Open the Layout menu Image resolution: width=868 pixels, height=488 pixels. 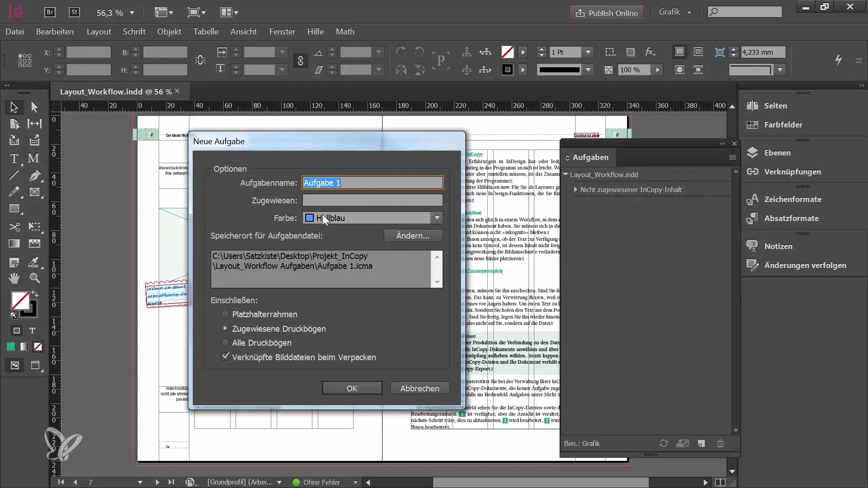click(99, 32)
